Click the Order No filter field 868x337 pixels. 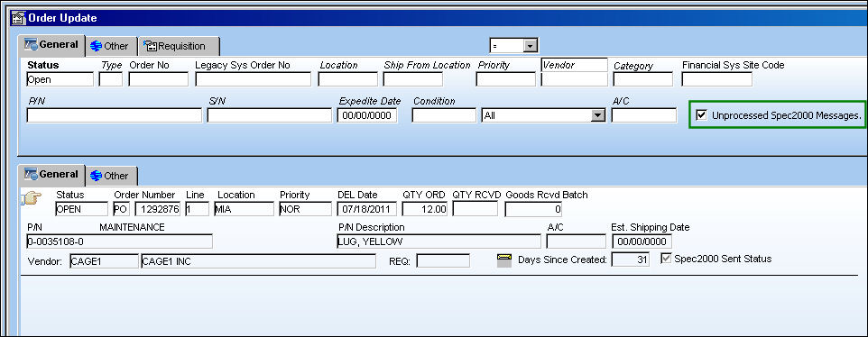158,79
